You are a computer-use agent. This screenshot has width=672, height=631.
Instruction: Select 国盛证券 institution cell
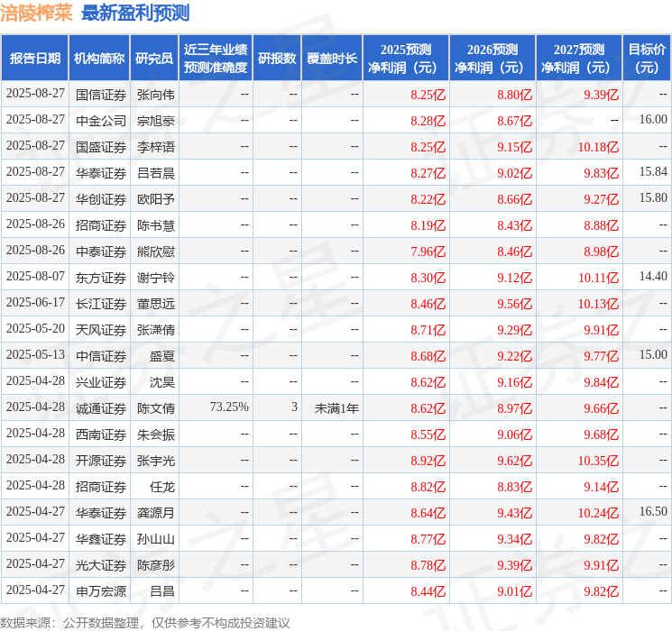click(x=101, y=147)
